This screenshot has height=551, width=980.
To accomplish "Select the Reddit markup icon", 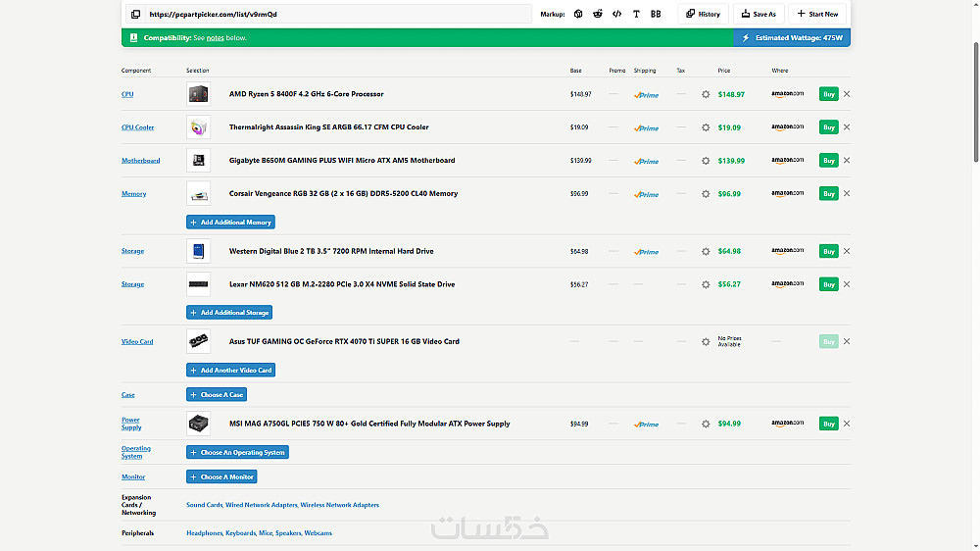I will (598, 14).
